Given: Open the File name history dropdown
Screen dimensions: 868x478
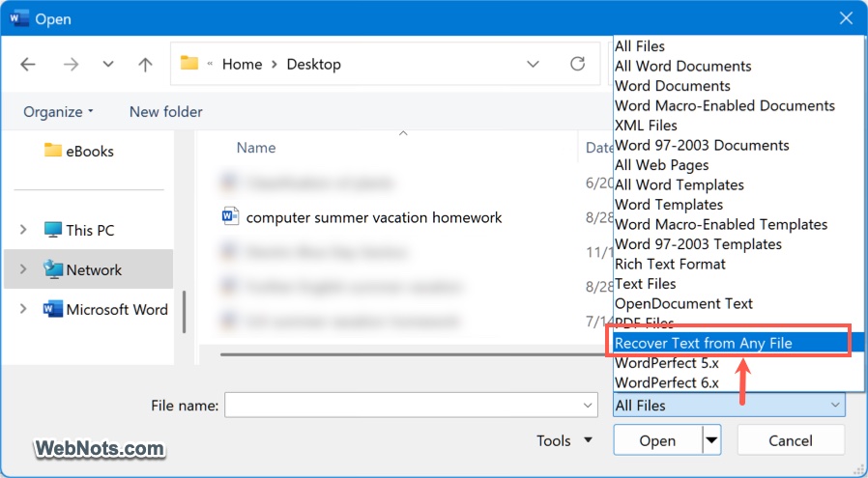Looking at the screenshot, I should point(588,406).
